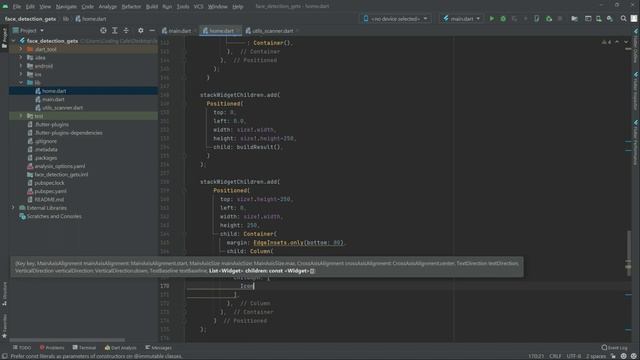The height and width of the screenshot is (360, 640).
Task: Open the search everywhere magnifier icon
Action: (x=623, y=19)
